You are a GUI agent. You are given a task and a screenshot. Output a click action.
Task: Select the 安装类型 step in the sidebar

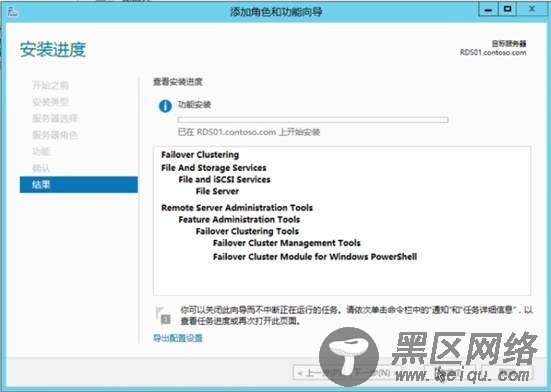[50, 102]
